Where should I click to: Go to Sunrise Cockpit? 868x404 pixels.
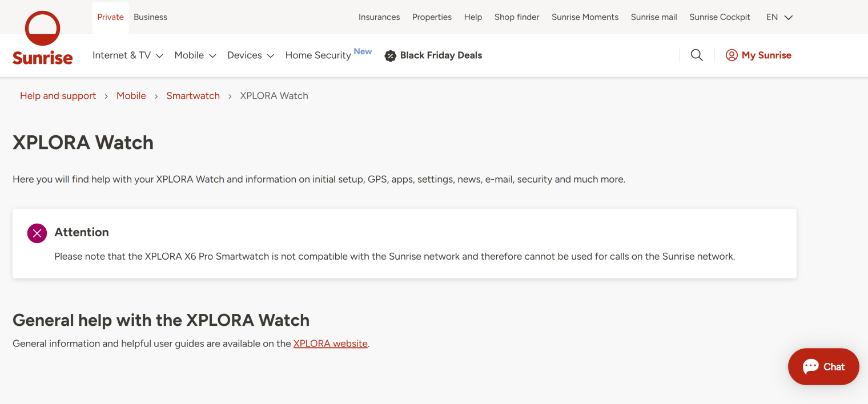point(720,17)
